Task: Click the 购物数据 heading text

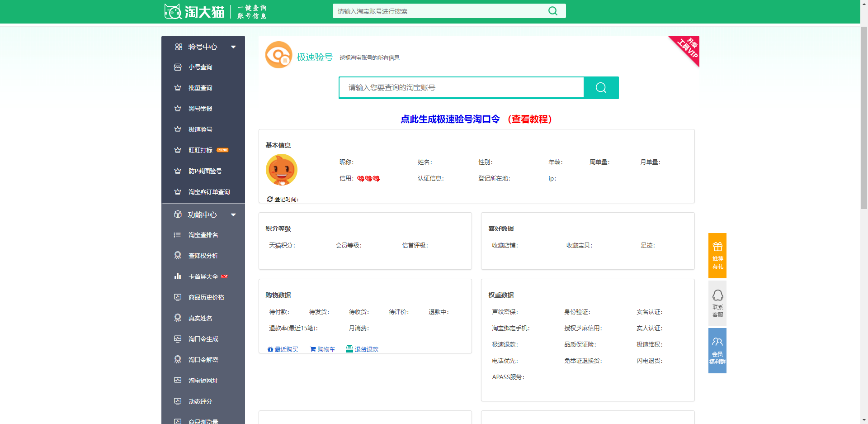Action: [278, 295]
